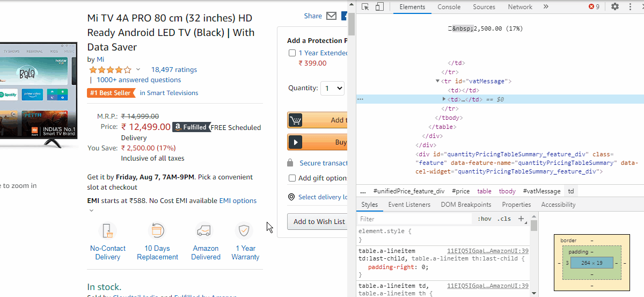Click the Buy Now play icon

[295, 142]
